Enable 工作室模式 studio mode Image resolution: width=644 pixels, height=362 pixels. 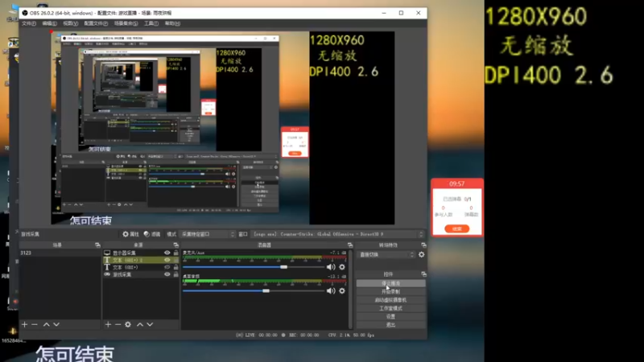(390, 308)
